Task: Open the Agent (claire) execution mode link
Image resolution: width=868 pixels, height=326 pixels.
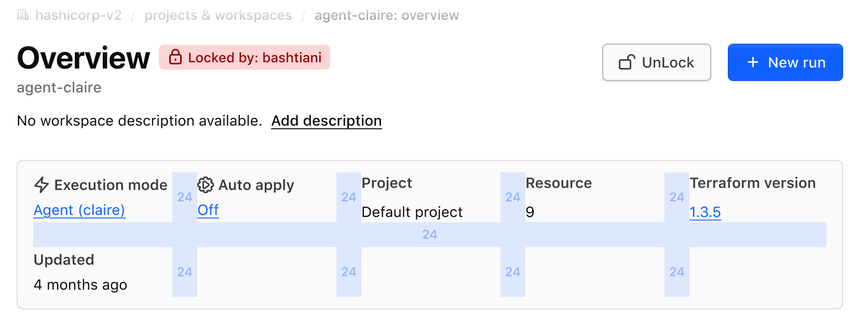Action: pyautogui.click(x=79, y=210)
